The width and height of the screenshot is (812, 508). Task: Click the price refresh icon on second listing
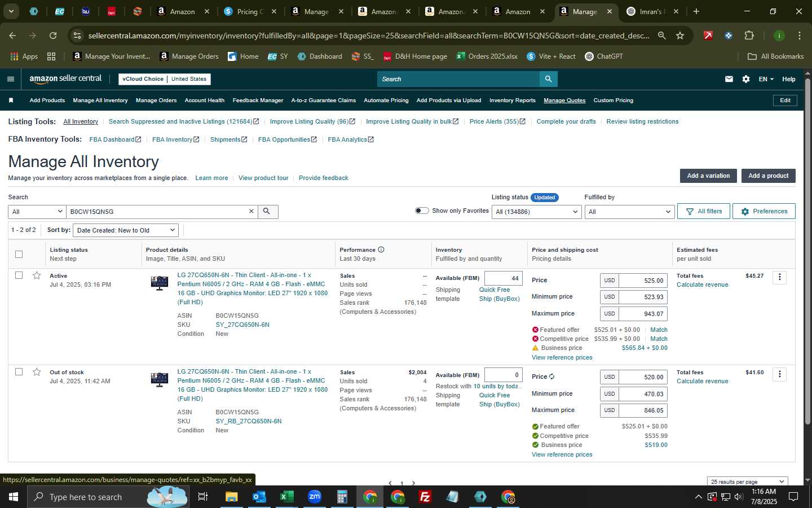[551, 376]
